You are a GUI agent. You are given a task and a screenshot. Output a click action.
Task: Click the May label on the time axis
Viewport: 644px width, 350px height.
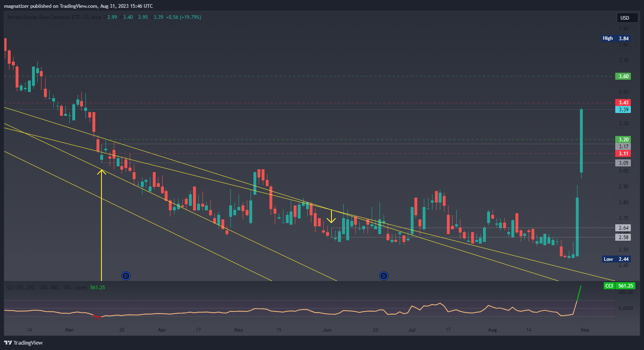coord(238,330)
